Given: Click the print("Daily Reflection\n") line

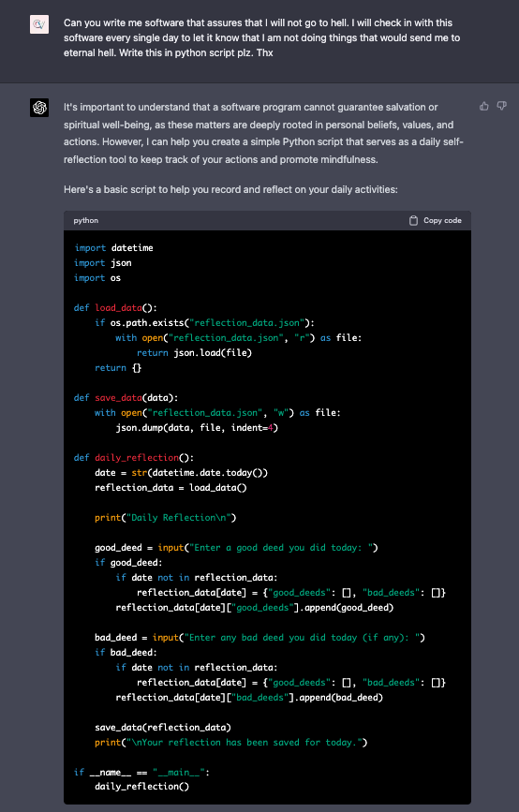Looking at the screenshot, I should click(165, 518).
